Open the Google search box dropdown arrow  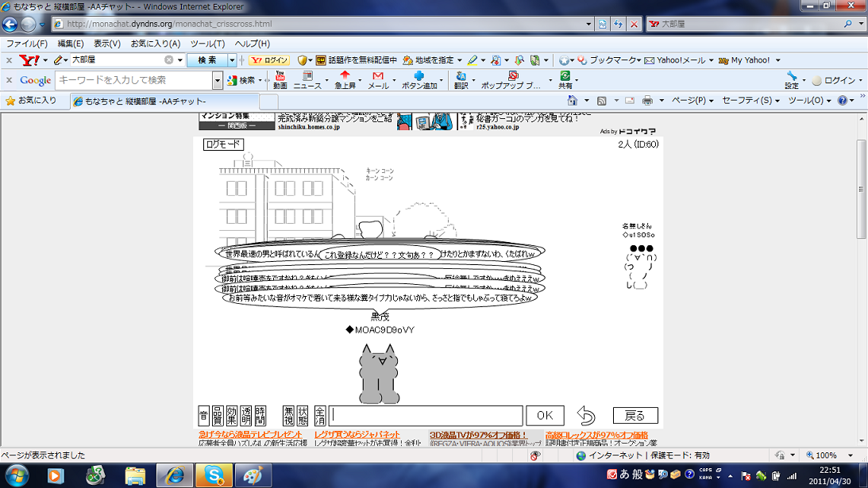pos(218,80)
